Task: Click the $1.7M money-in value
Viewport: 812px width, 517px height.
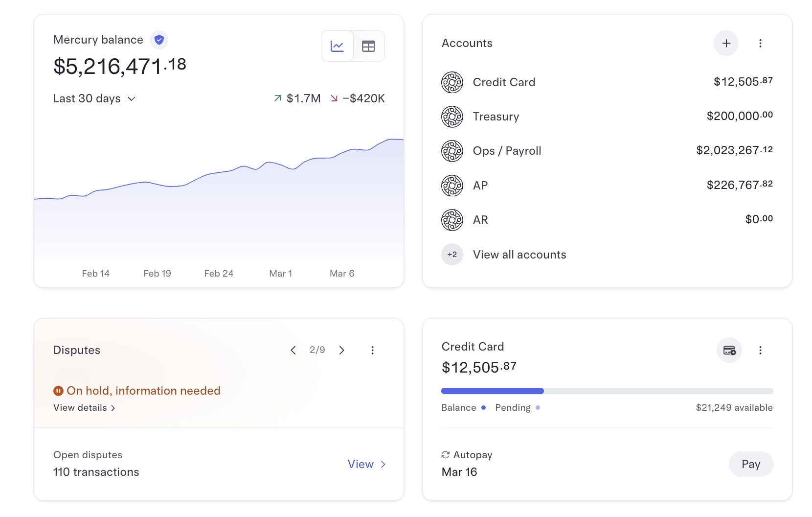Action: point(303,98)
